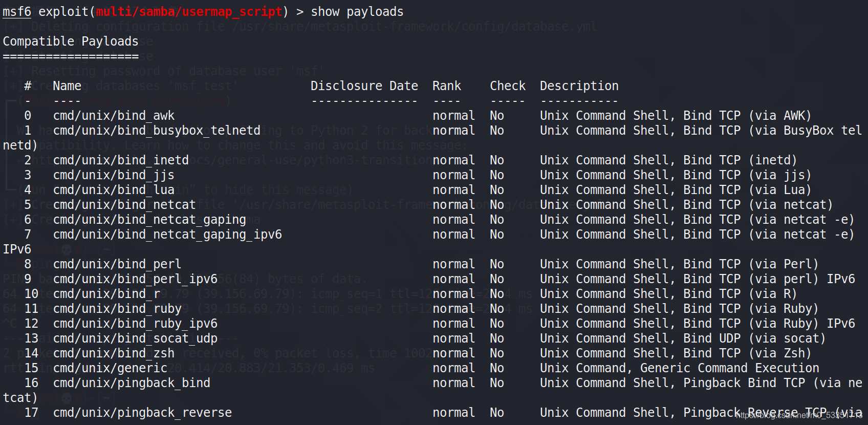Select payload name cmd/unix/bind_perl_ipv6
The image size is (868, 425).
135,279
